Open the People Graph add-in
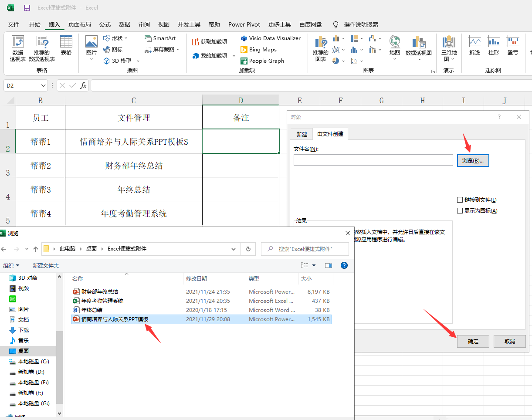This screenshot has width=532, height=420. (262, 61)
